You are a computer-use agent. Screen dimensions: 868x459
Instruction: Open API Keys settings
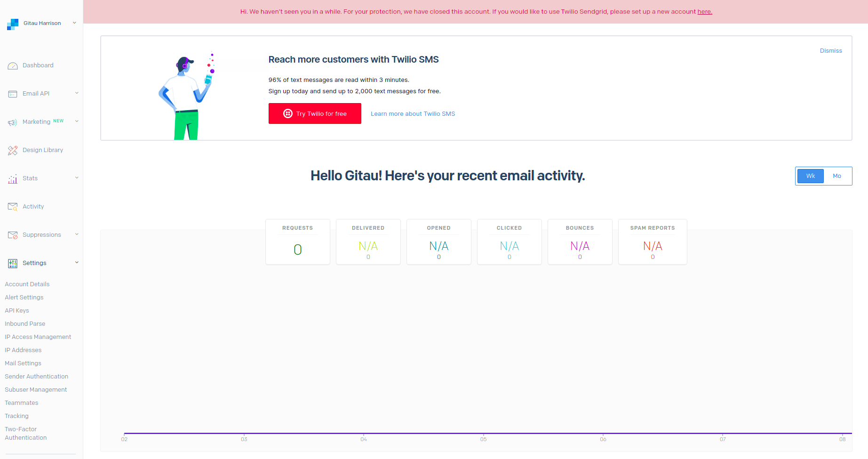click(x=17, y=311)
